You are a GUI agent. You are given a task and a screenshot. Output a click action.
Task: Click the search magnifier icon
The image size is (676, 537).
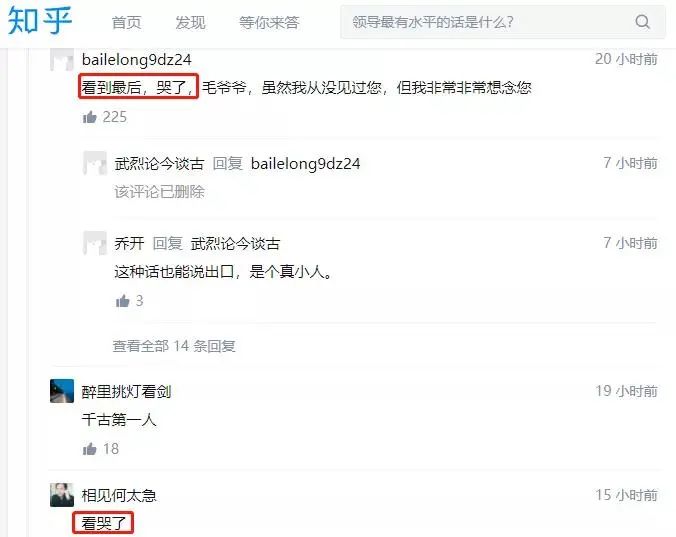pyautogui.click(x=642, y=22)
